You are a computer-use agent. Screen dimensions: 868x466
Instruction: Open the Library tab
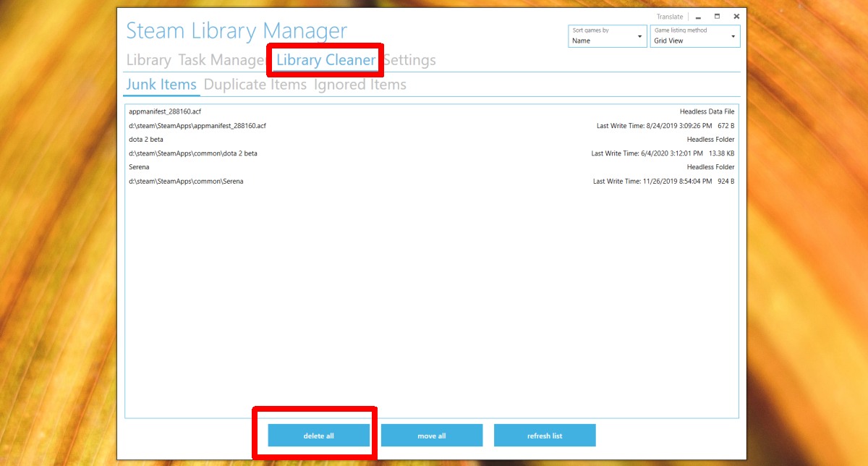coord(148,60)
